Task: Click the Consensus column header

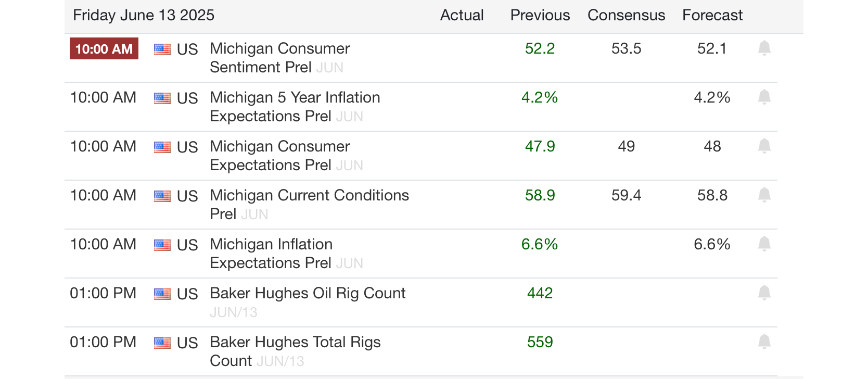Action: click(x=626, y=15)
